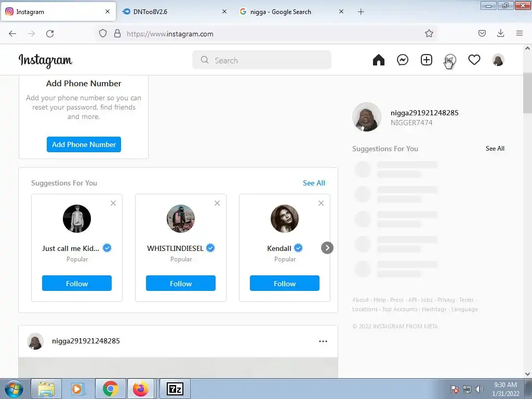This screenshot has width=532, height=399.
Task: Open the WHISTLINDIESEL name link
Action: coord(175,248)
